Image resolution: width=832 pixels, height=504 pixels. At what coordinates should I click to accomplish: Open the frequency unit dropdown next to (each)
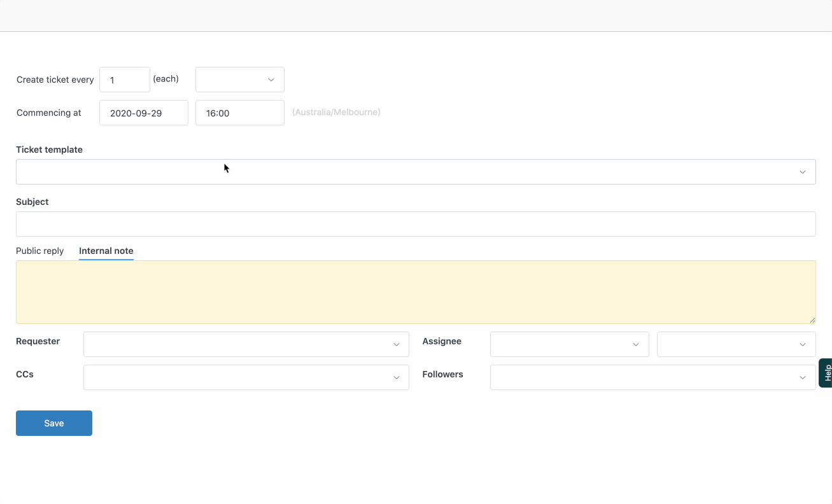240,80
